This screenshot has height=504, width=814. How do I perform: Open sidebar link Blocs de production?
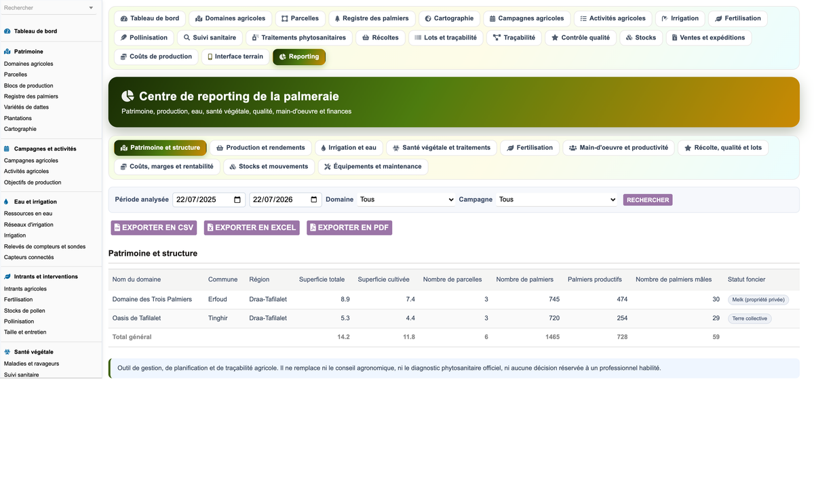pos(28,85)
